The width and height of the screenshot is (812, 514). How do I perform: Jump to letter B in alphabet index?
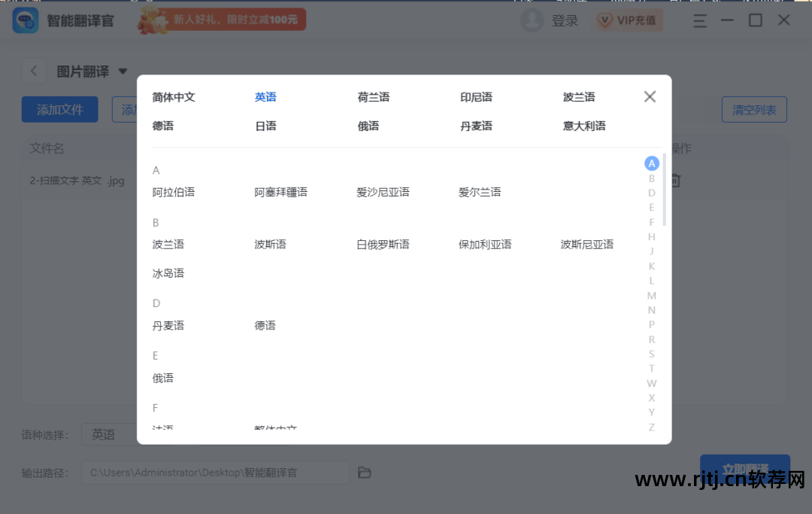(651, 179)
